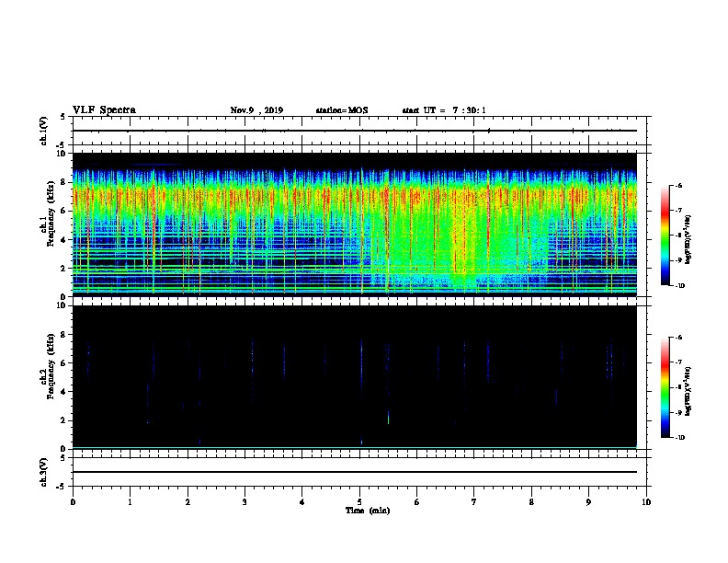Click time axis tick label '7'
Image resolution: width=728 pixels, height=563 pixels.
(x=474, y=502)
